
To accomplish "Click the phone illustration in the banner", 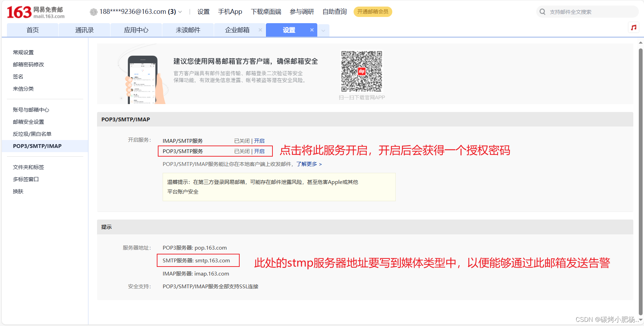I will pos(143,80).
